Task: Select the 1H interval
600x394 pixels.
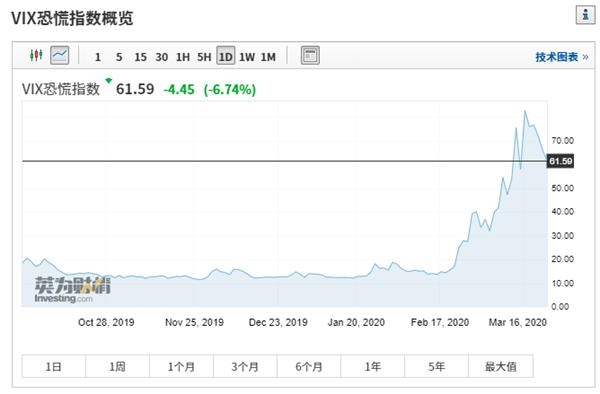Action: click(x=183, y=57)
